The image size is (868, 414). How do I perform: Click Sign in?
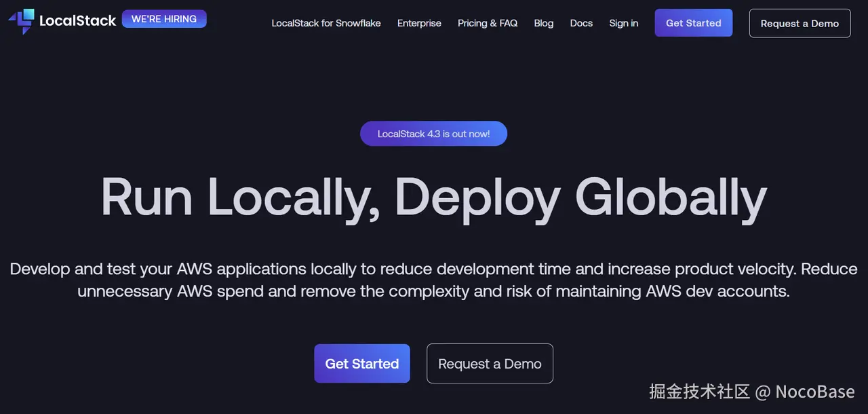pos(623,23)
